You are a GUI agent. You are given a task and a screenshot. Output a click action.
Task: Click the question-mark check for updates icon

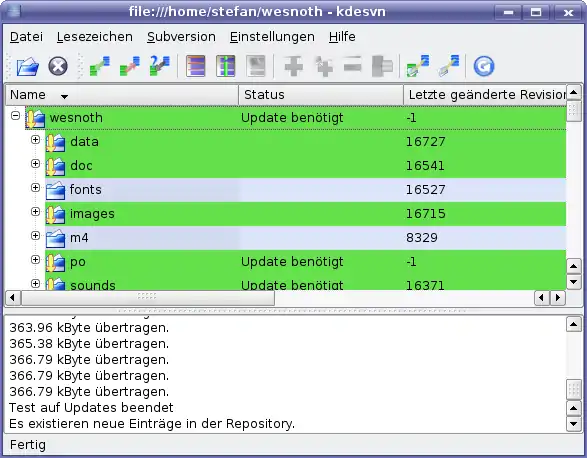click(159, 66)
